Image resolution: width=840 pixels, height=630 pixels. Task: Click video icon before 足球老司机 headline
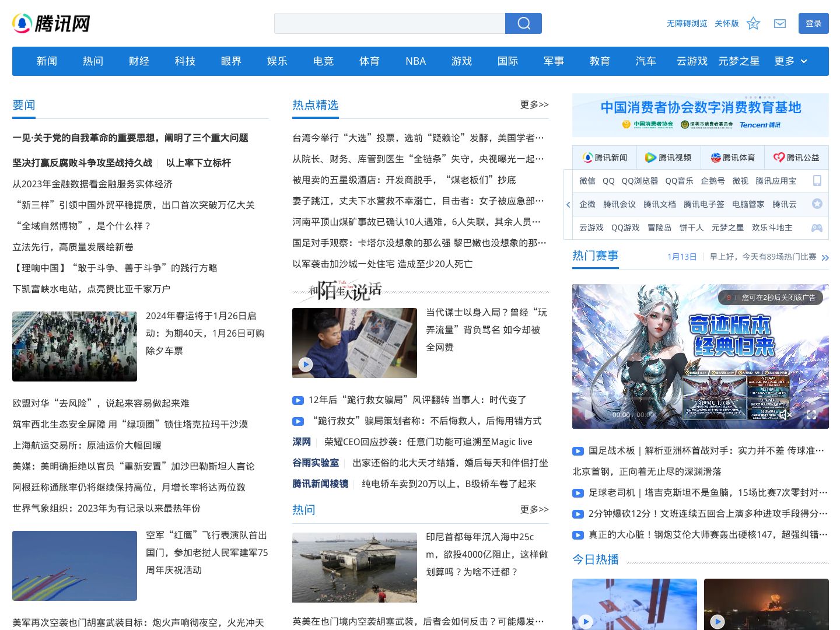point(577,493)
